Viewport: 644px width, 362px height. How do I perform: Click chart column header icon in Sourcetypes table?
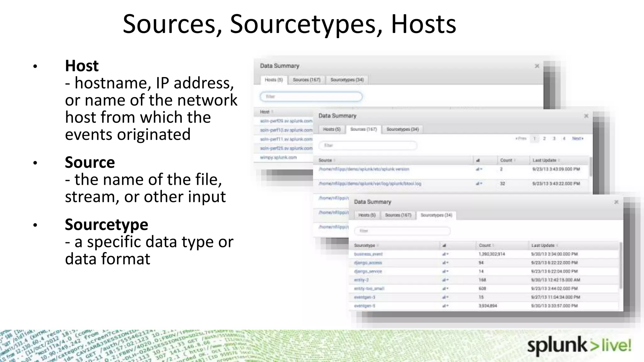pyautogui.click(x=444, y=245)
